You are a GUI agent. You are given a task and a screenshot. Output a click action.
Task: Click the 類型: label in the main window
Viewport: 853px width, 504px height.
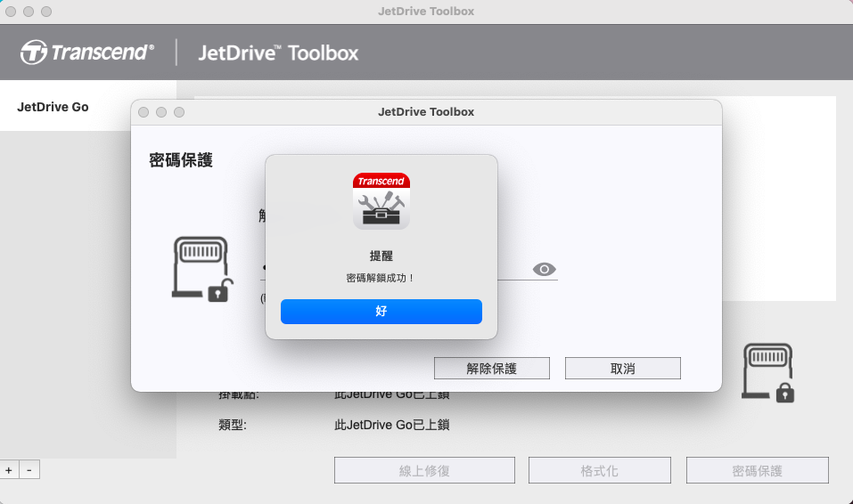[x=233, y=425]
